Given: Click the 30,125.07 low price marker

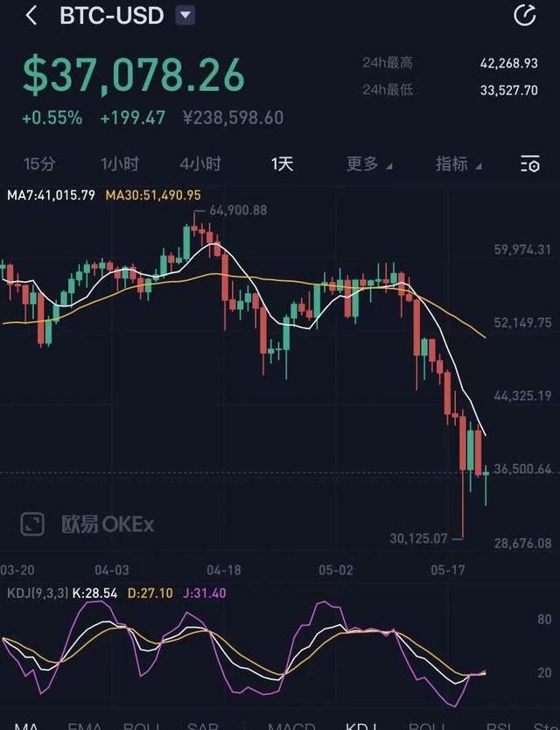Looking at the screenshot, I should pos(418,538).
